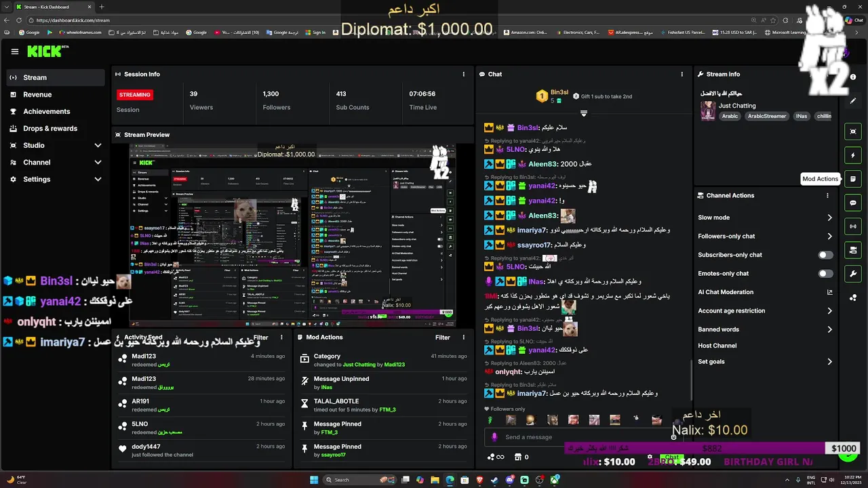868x488 pixels.
Task: Click the FTM_3 link under Message Pinned
Action: coord(330,432)
